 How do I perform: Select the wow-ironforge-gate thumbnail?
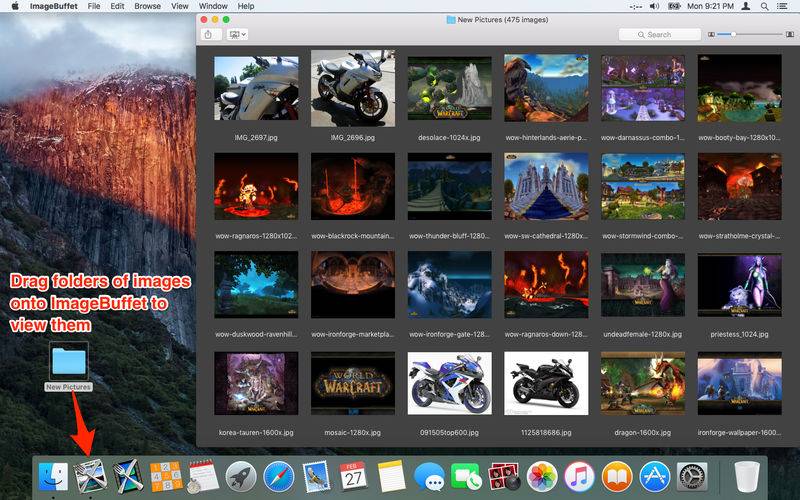449,285
